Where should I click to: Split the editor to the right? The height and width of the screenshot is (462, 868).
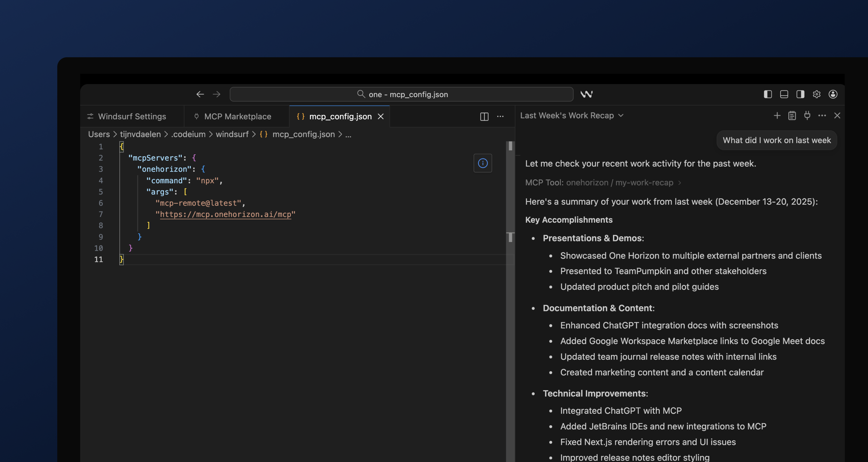(484, 117)
